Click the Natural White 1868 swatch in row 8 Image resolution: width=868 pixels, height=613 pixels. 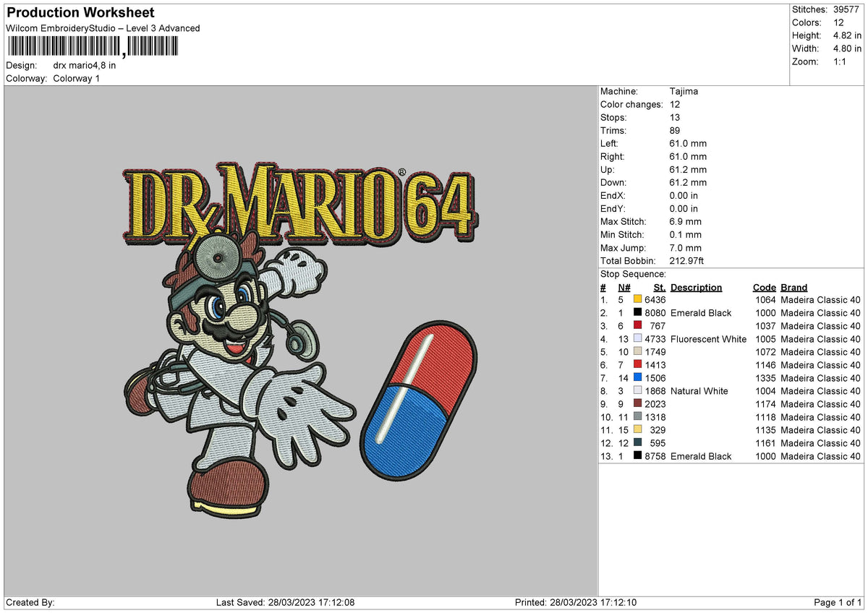coord(637,391)
